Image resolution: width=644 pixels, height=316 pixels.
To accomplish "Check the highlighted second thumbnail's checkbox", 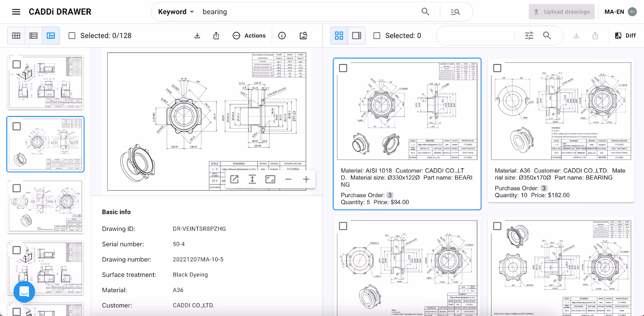I will [17, 126].
